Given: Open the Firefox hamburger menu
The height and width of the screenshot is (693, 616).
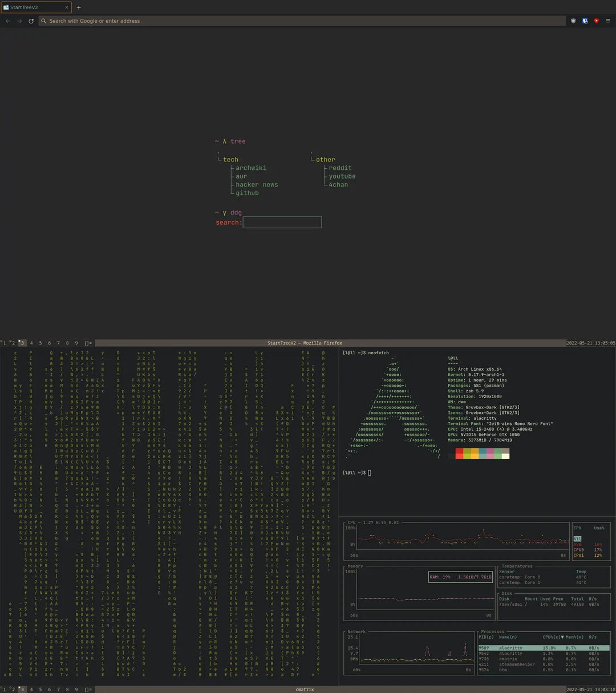Looking at the screenshot, I should 608,21.
